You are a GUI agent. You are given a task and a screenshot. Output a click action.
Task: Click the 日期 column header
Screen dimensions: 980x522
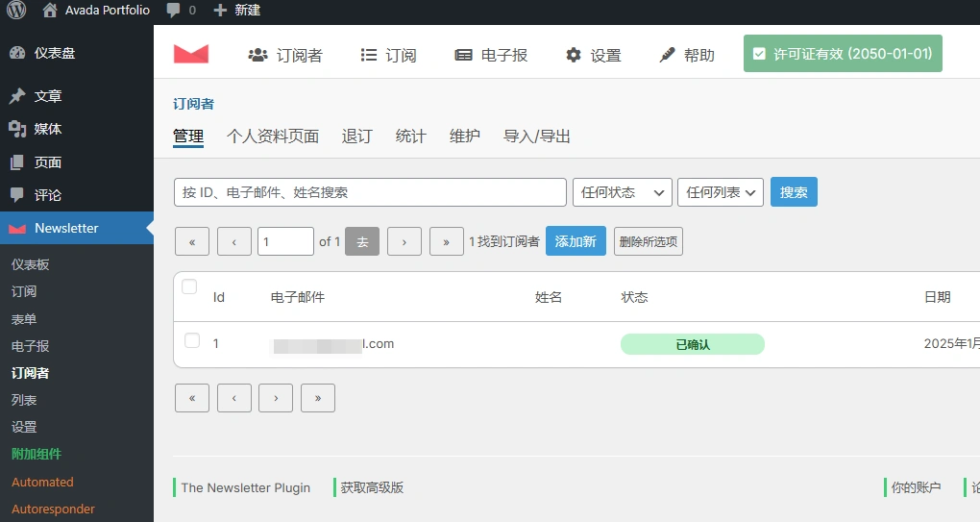pos(938,297)
